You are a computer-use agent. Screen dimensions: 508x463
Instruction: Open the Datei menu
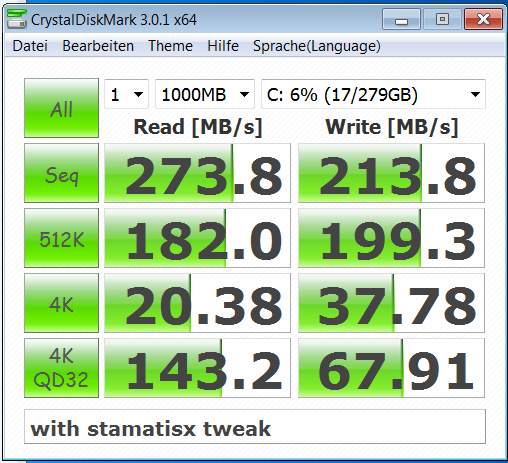(30, 46)
